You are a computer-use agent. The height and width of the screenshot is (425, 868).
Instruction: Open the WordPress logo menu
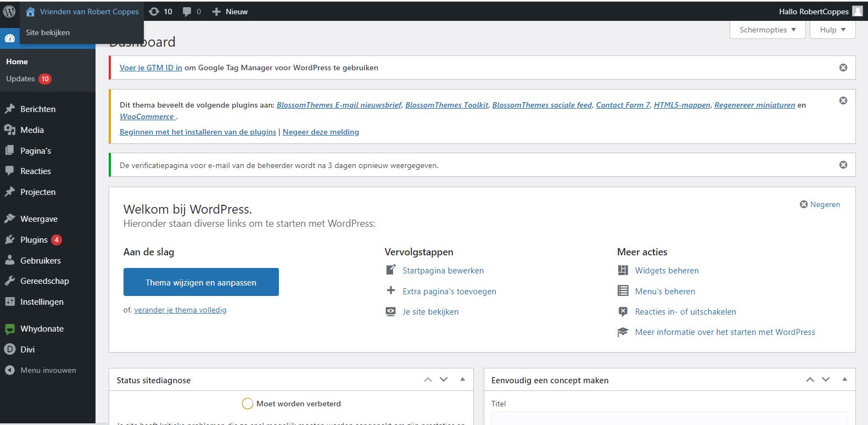pos(9,12)
